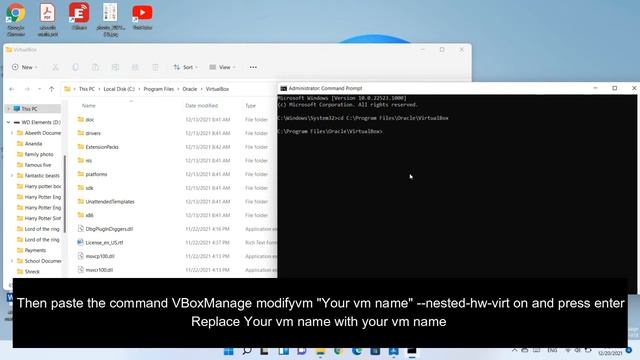The height and width of the screenshot is (360, 640).
Task: Click the Copy icon in Explorer toolbar
Action: (76, 67)
